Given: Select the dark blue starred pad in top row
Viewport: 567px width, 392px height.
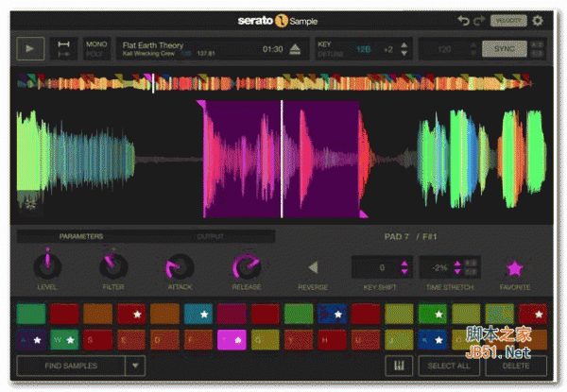Looking at the screenshot, I should coord(332,314).
